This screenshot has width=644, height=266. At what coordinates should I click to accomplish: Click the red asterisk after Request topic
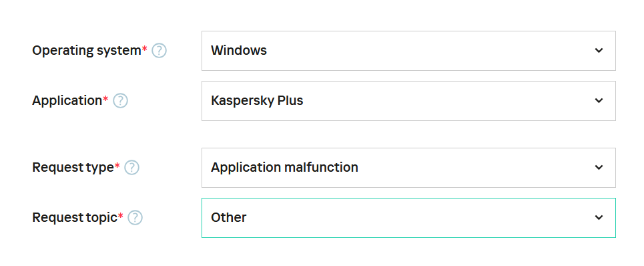[x=121, y=217]
